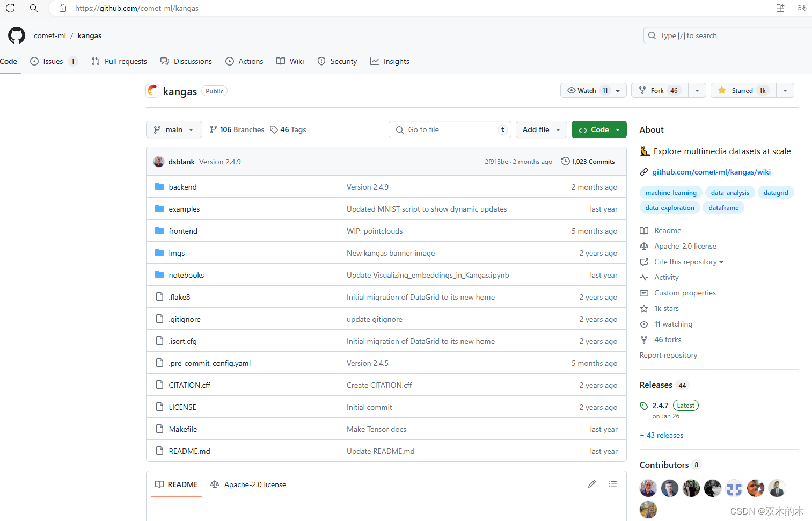Open the green Code dropdown
The height and width of the screenshot is (521, 812).
pyautogui.click(x=599, y=129)
